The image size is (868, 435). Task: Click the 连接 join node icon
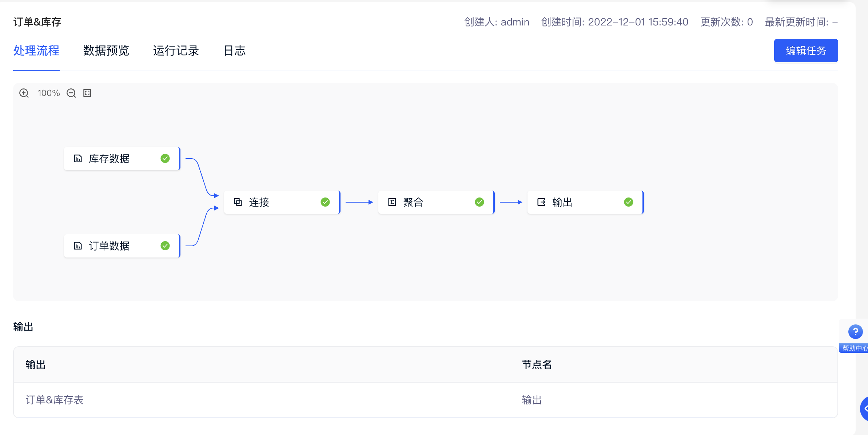tap(238, 202)
